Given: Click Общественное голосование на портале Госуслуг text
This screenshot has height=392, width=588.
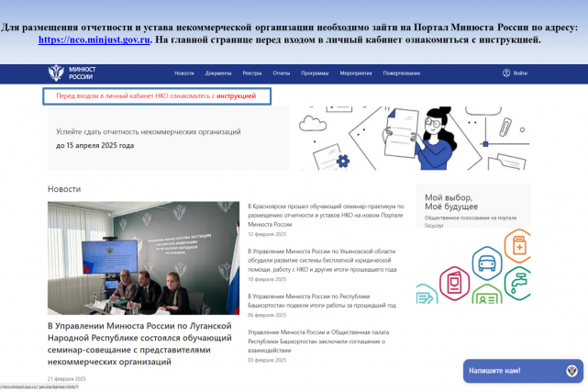Looking at the screenshot, I should (x=471, y=221).
